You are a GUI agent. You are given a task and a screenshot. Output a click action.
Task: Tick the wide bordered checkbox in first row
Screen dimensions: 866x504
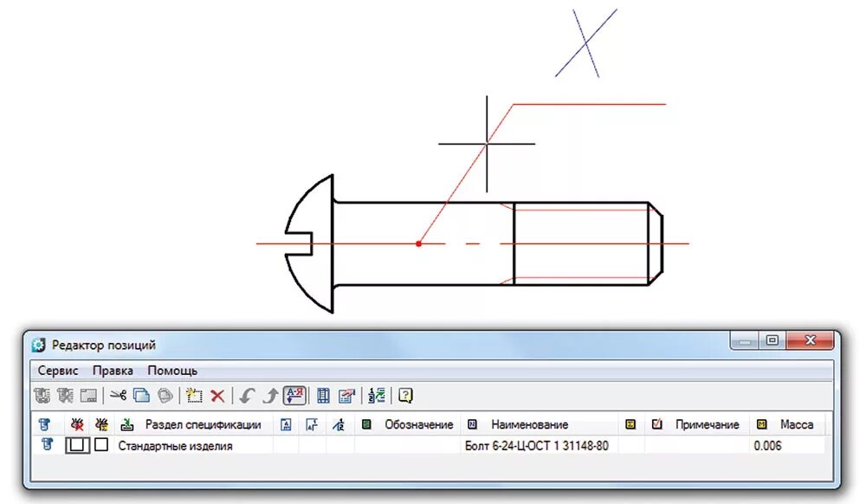click(x=77, y=445)
